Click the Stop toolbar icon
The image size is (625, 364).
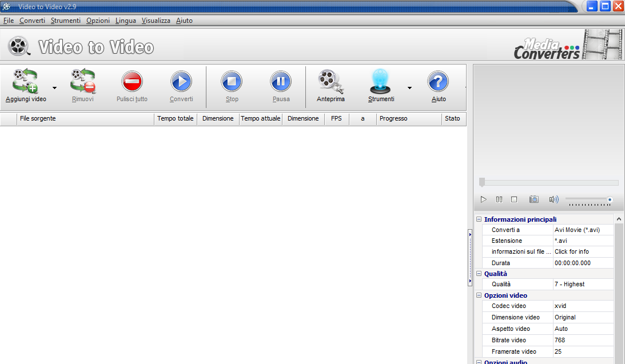232,81
